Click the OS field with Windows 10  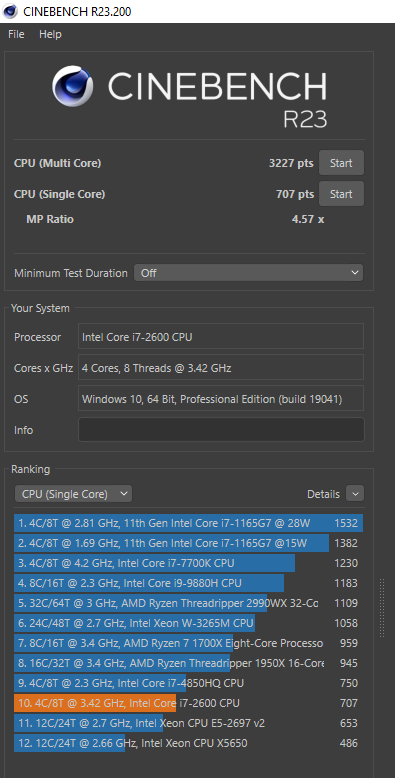221,398
